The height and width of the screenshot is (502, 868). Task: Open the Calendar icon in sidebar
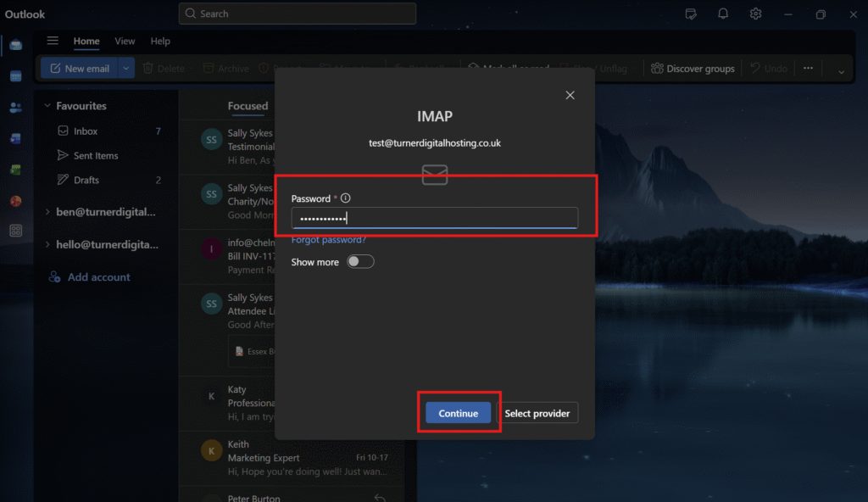pos(15,76)
